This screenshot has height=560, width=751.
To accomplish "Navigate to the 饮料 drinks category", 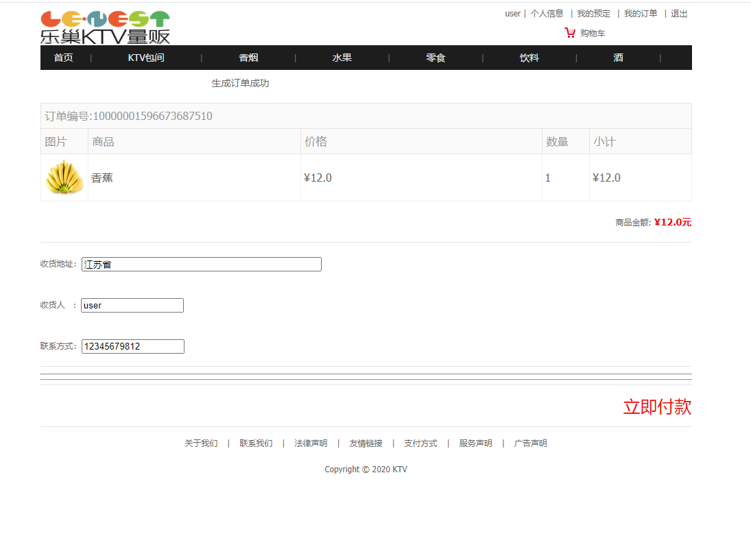I will [x=529, y=58].
